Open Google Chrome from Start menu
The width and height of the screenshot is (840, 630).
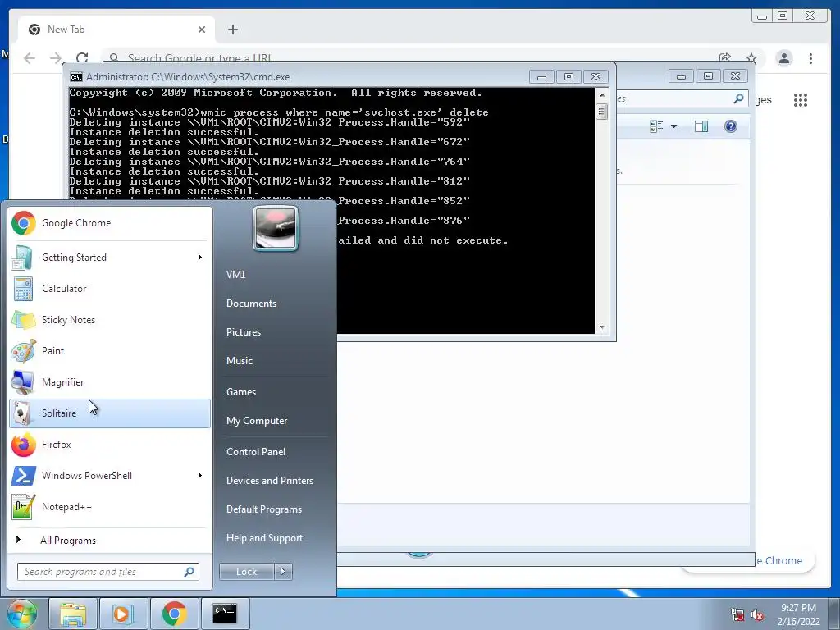110,223
